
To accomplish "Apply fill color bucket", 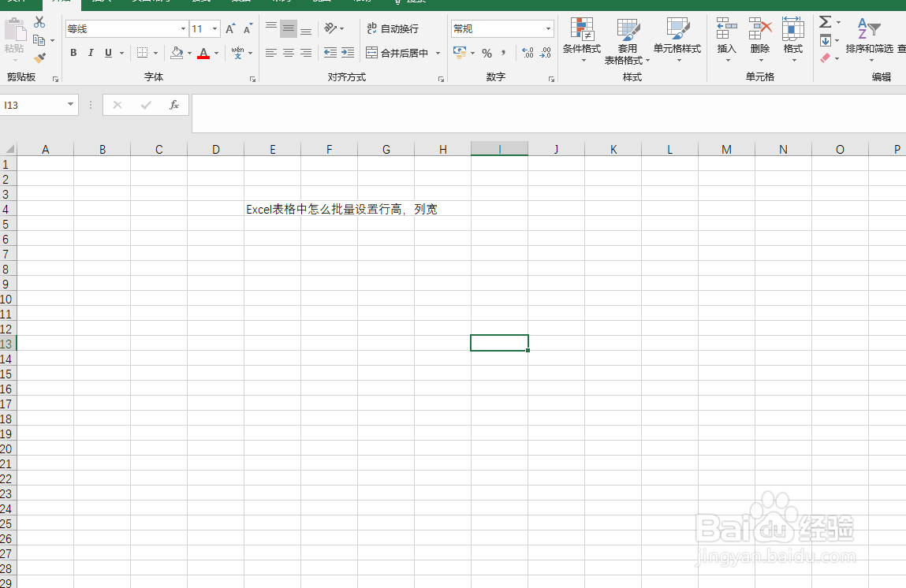I will tap(177, 53).
